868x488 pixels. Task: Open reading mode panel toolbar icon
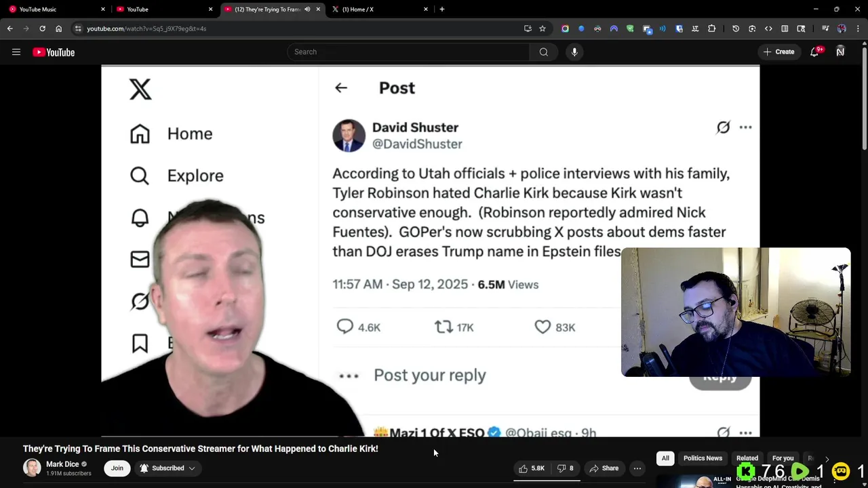coord(785,28)
